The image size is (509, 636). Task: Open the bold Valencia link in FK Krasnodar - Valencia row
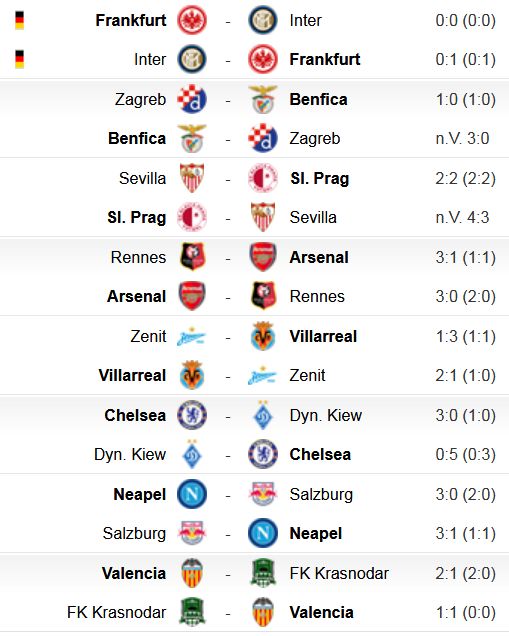[x=321, y=612]
